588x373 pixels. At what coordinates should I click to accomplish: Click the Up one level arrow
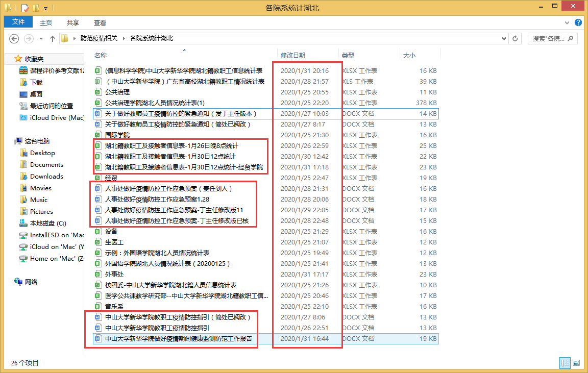pos(53,39)
